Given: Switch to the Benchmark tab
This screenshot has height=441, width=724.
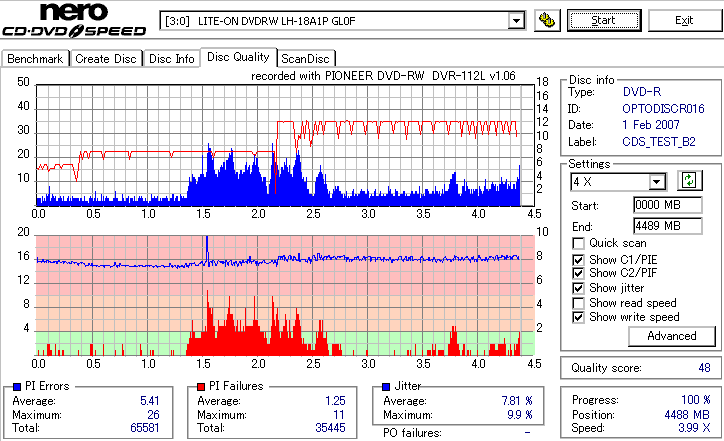Looking at the screenshot, I should [x=35, y=59].
